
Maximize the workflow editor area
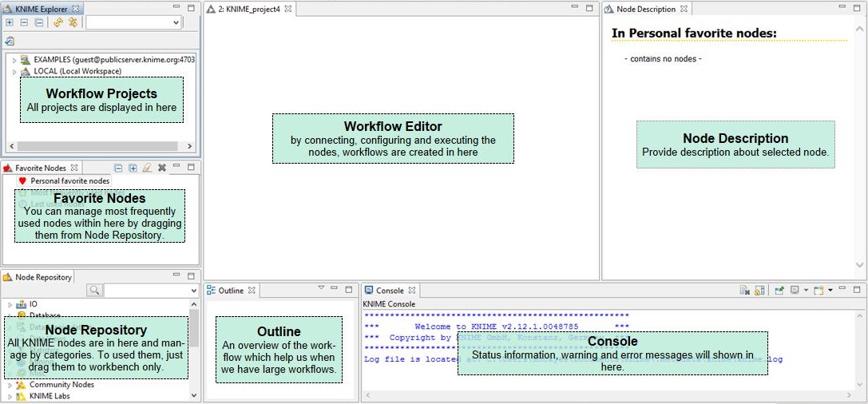click(591, 7)
